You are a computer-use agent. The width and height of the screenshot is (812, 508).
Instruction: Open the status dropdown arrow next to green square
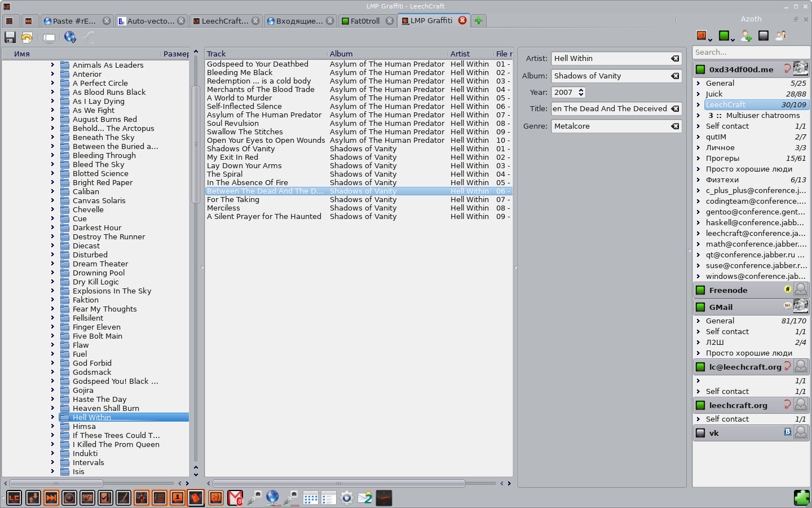(732, 40)
